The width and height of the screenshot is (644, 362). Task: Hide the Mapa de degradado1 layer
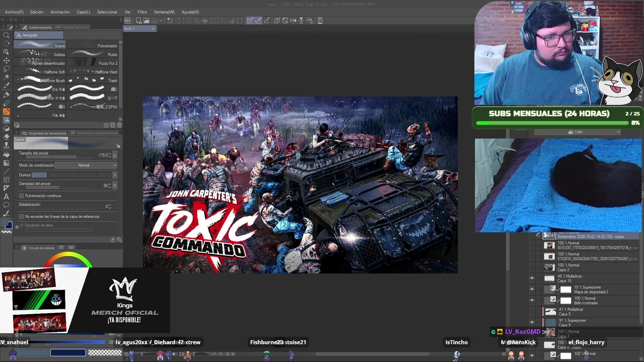(x=532, y=289)
